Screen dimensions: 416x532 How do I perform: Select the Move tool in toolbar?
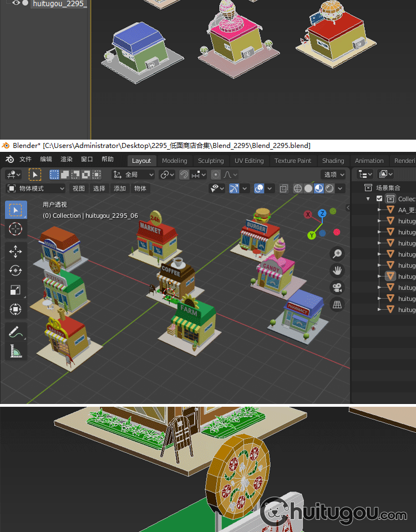coord(16,251)
